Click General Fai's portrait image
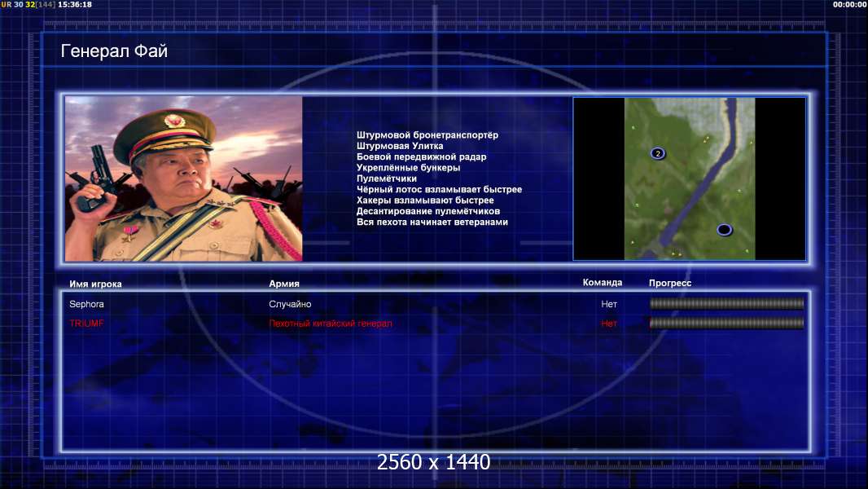This screenshot has height=489, width=868. point(184,178)
